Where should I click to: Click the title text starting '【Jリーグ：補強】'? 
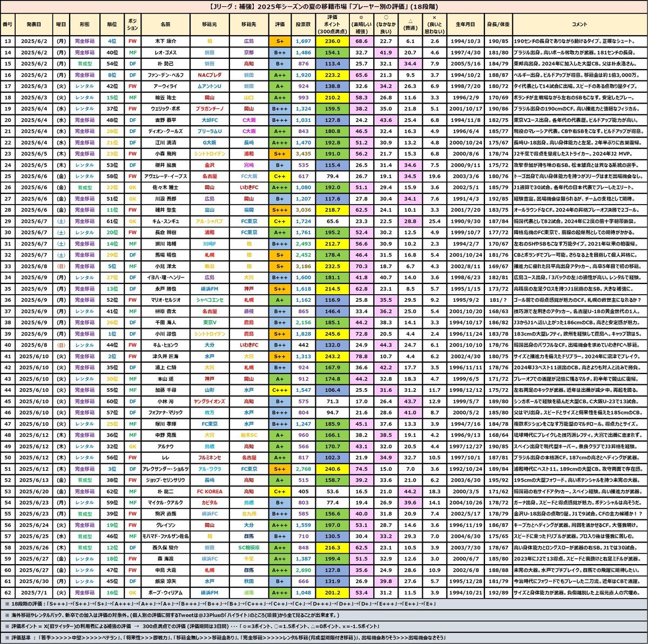click(323, 8)
